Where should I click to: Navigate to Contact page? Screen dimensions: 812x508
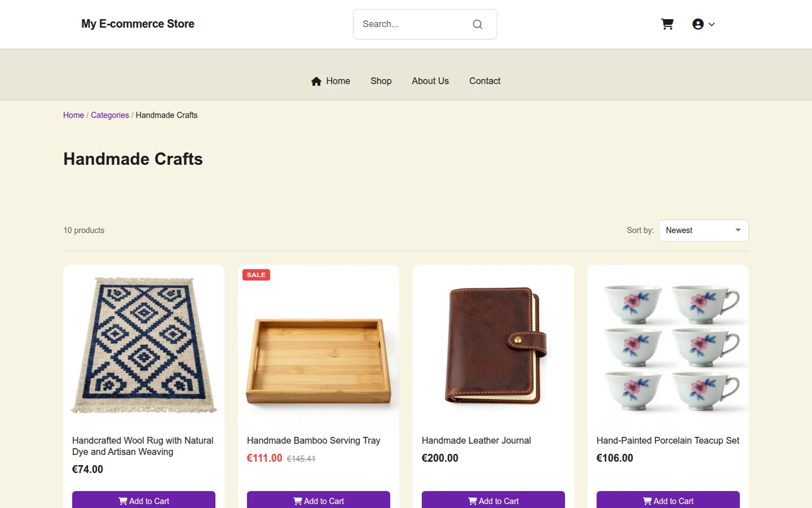point(485,81)
